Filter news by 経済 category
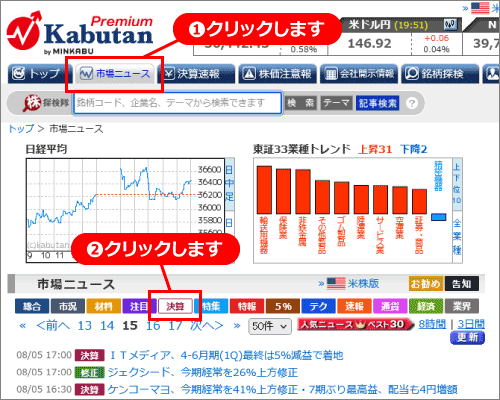The image size is (500, 400). pos(426,306)
